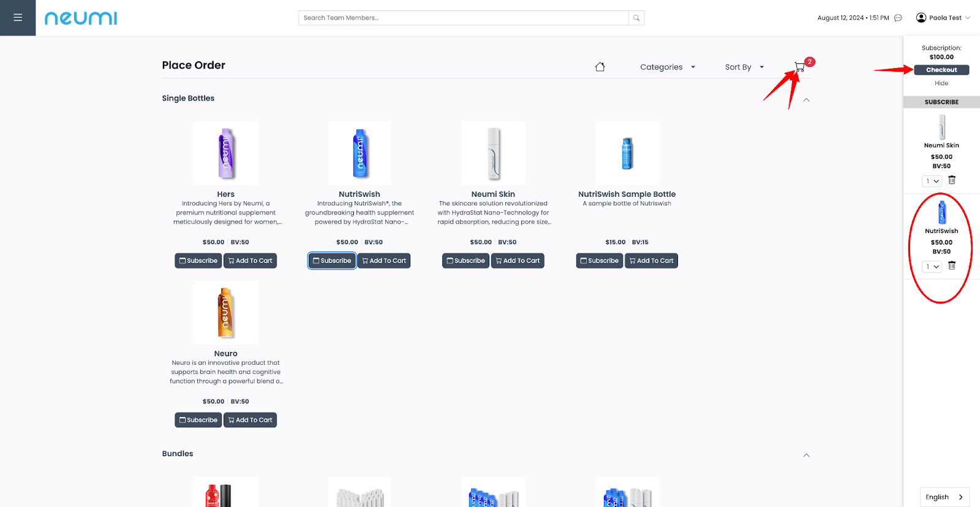Image resolution: width=980 pixels, height=507 pixels.
Task: Click the search magnifier icon
Action: coord(636,18)
